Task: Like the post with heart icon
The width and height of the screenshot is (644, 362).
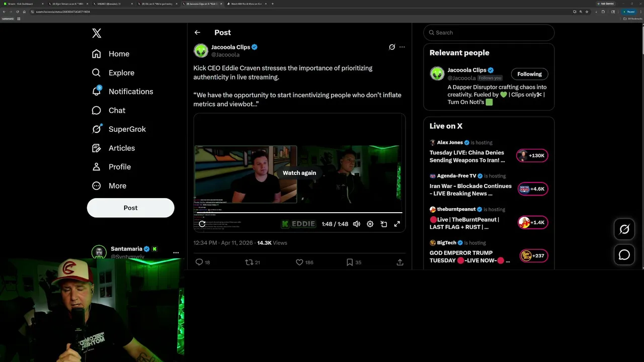Action: point(304,262)
